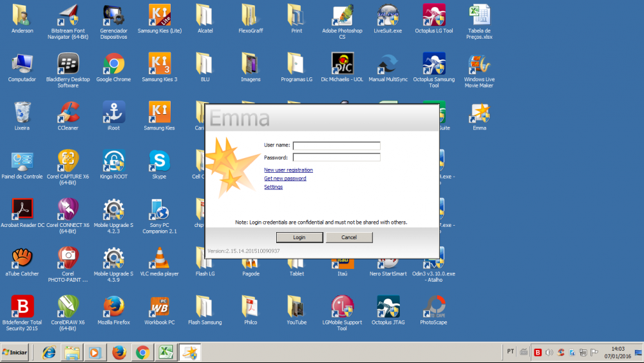Viewport: 644px width, 363px height.
Task: Click the PT language indicator
Action: pyautogui.click(x=510, y=351)
